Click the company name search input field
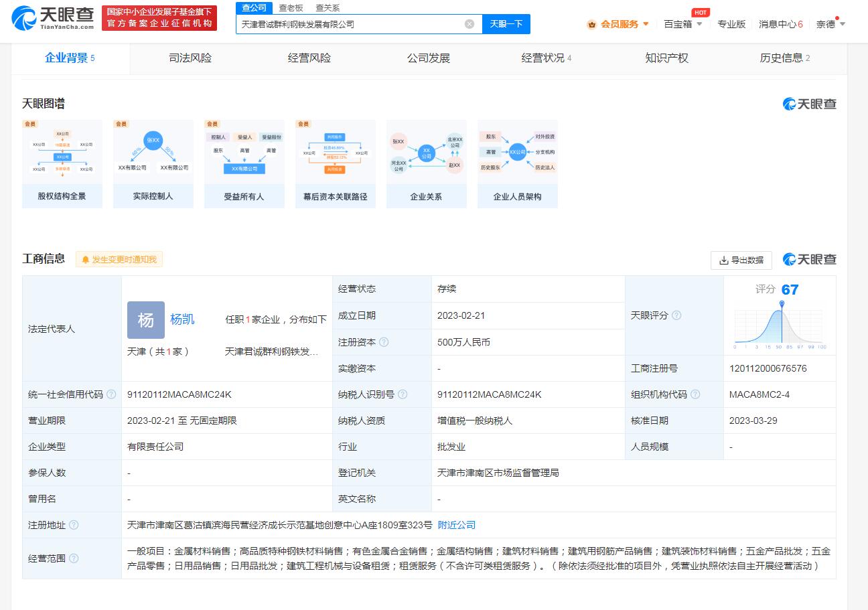The width and height of the screenshot is (868, 610). [348, 24]
